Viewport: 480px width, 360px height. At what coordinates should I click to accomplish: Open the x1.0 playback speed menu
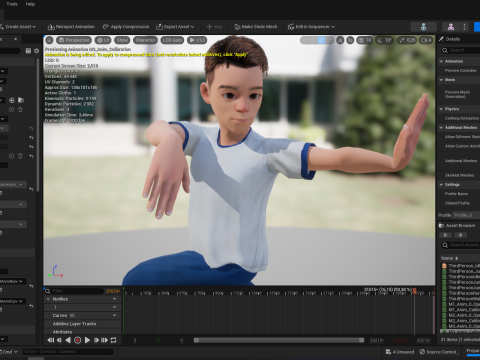pos(197,40)
